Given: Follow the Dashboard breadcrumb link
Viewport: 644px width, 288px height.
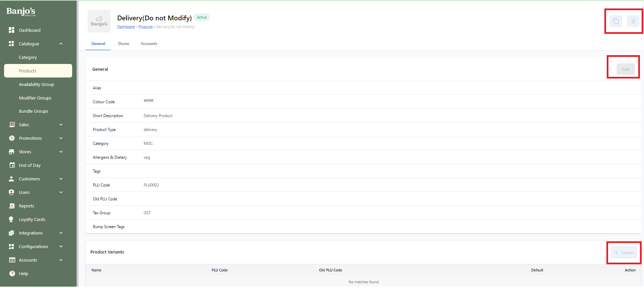Looking at the screenshot, I should point(126,27).
